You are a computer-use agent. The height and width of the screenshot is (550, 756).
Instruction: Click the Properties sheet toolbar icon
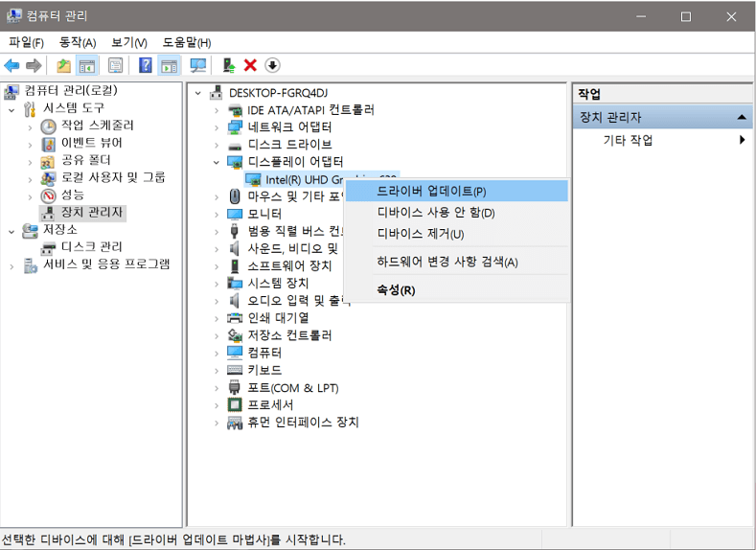click(x=115, y=65)
